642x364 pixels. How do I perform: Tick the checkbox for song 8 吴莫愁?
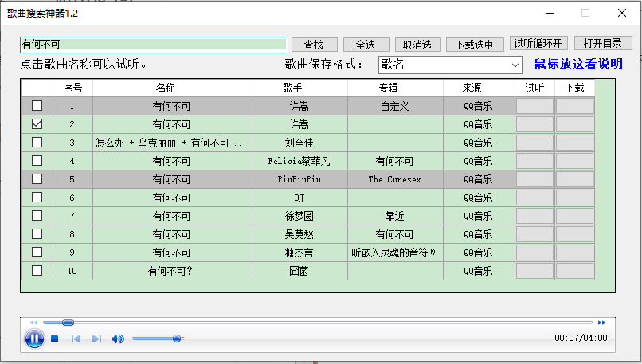(x=37, y=234)
